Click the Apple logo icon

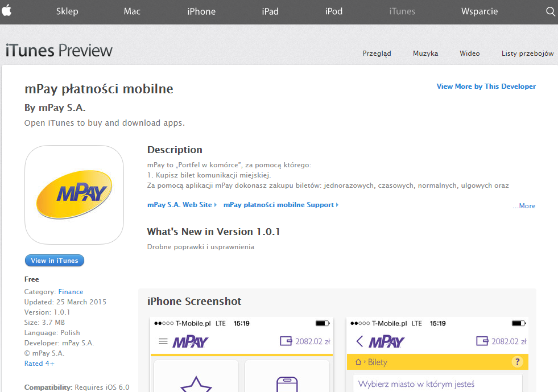click(6, 10)
